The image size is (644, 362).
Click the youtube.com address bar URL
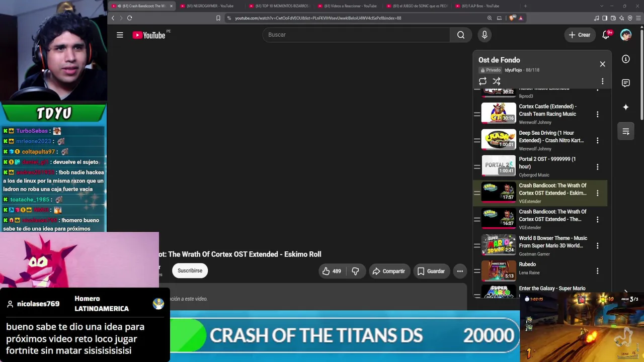pyautogui.click(x=318, y=18)
